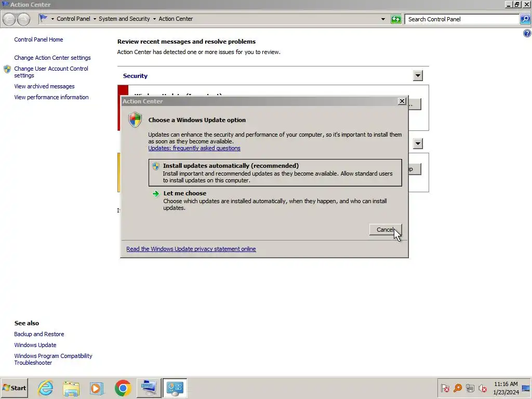Collapse the Security section
The width and height of the screenshot is (532, 399).
click(x=418, y=76)
